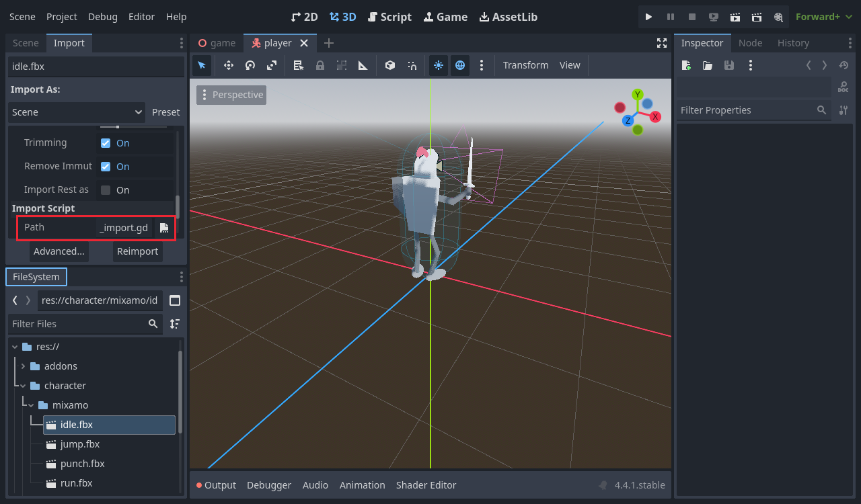Screen dimensions: 861x504
Task: Open file sort options icon in FileSystem
Action: [175, 324]
